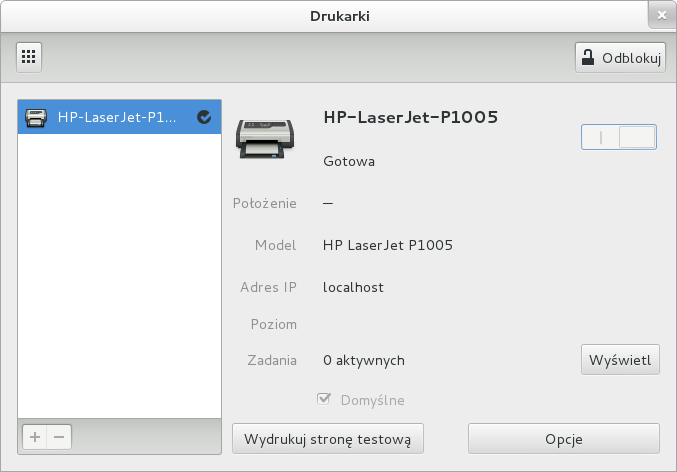Image resolution: width=677 pixels, height=472 pixels.
Task: Click the large HP LaserJet printer image
Action: 265,138
